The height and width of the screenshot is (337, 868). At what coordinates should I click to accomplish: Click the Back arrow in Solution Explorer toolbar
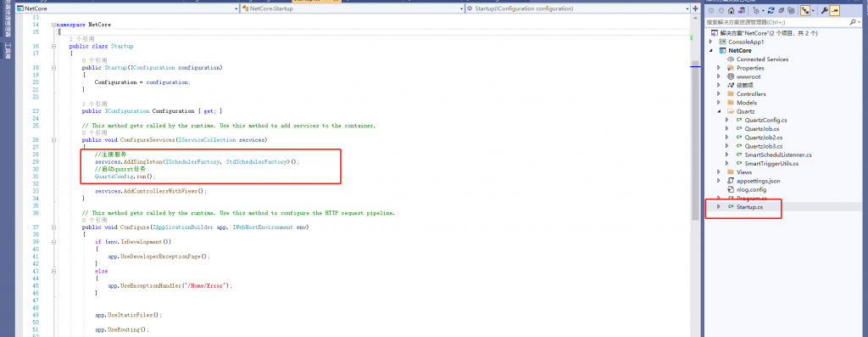coord(711,10)
